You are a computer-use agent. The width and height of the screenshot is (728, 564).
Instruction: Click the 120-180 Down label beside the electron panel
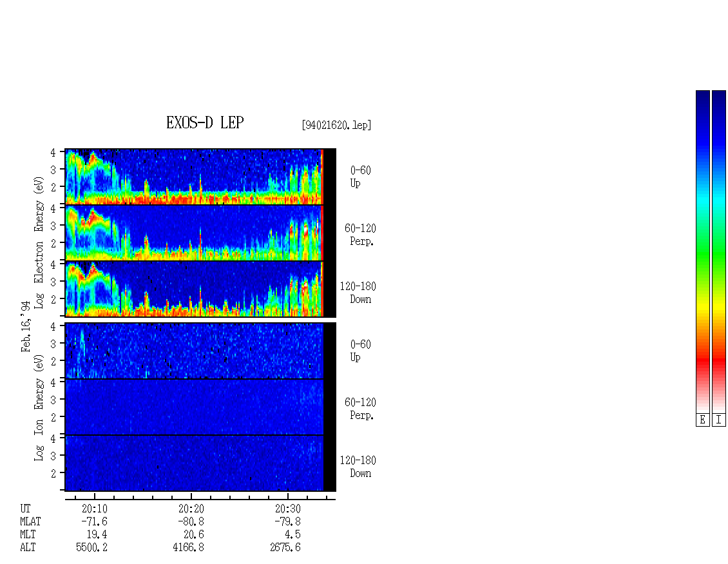tap(358, 293)
